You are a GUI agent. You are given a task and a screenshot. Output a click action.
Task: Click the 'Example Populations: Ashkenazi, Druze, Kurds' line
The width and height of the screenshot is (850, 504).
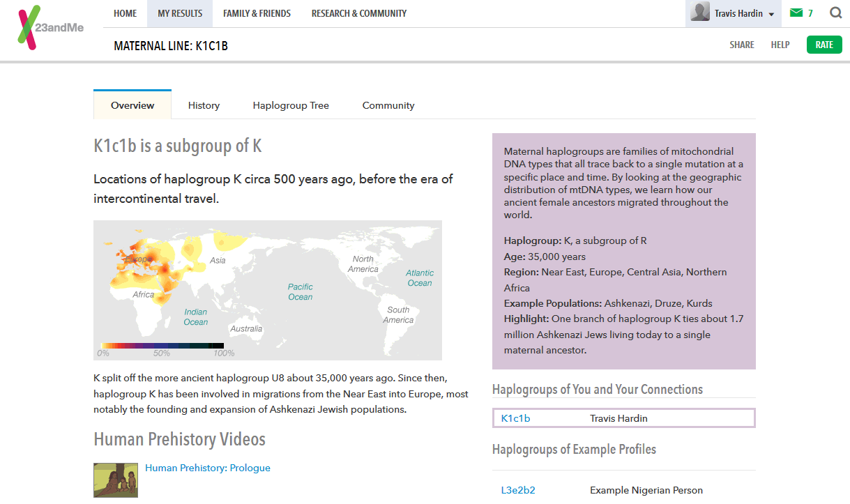(608, 303)
